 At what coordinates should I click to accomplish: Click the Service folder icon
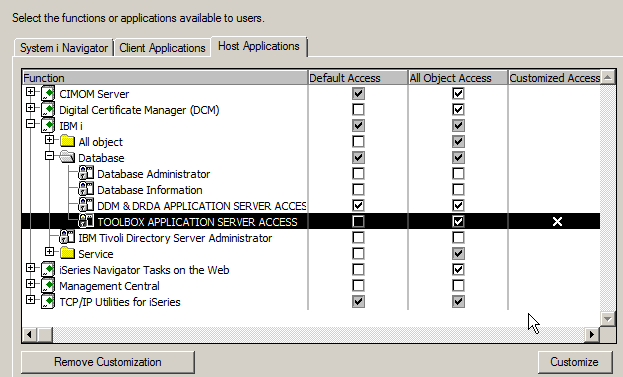coord(67,253)
